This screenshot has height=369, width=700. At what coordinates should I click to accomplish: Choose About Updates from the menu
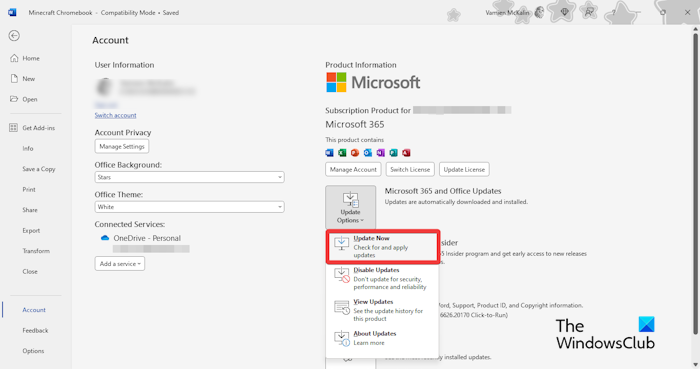tap(383, 338)
